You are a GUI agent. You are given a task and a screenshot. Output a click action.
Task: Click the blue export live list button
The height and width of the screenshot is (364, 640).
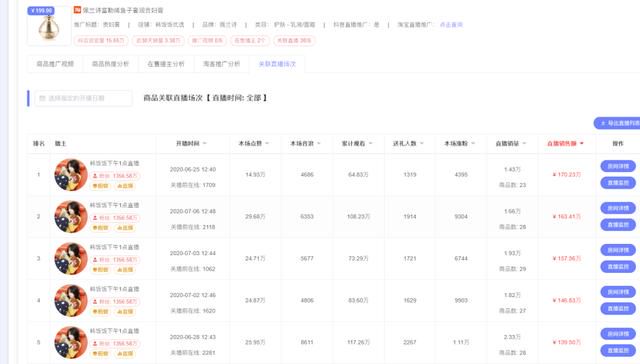click(x=617, y=123)
